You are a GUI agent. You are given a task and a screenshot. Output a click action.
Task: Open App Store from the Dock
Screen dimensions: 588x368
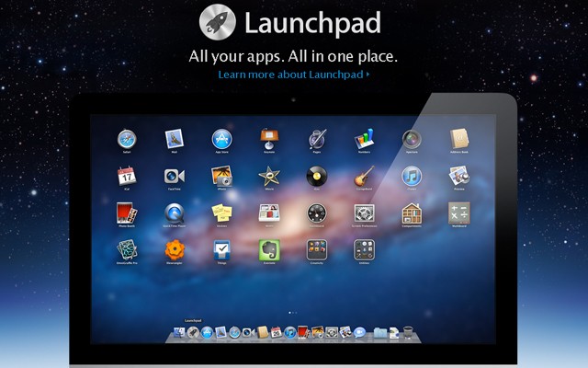coord(207,332)
